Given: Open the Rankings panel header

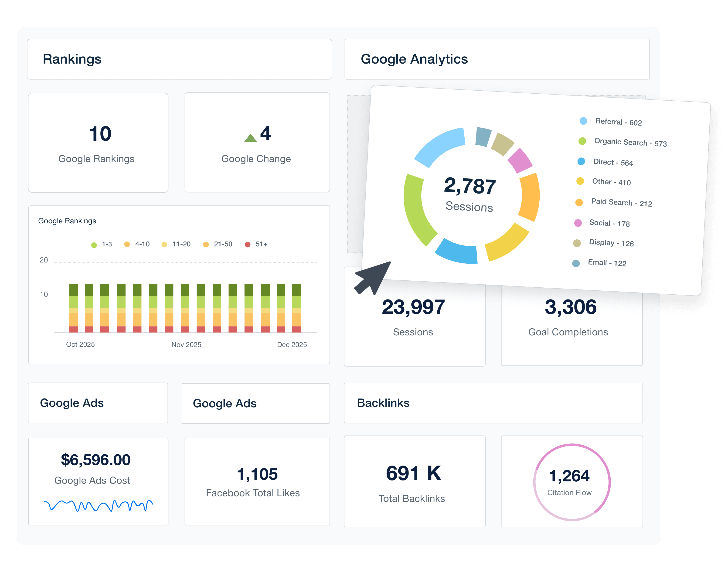Looking at the screenshot, I should click(72, 59).
